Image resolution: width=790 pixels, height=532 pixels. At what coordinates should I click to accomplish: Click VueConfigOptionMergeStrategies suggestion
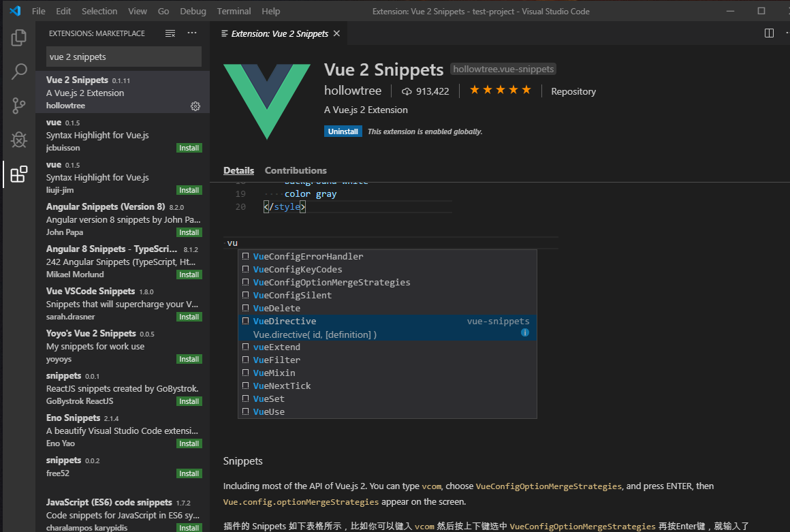click(387, 282)
